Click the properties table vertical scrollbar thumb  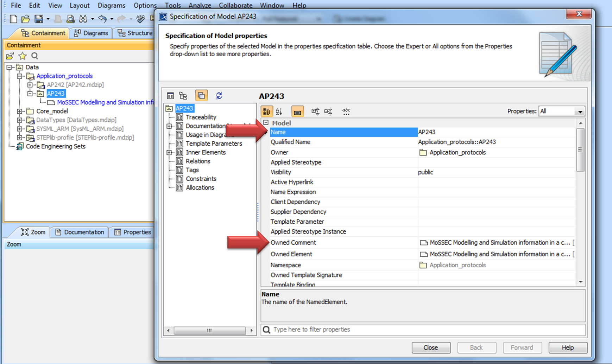(x=580, y=149)
